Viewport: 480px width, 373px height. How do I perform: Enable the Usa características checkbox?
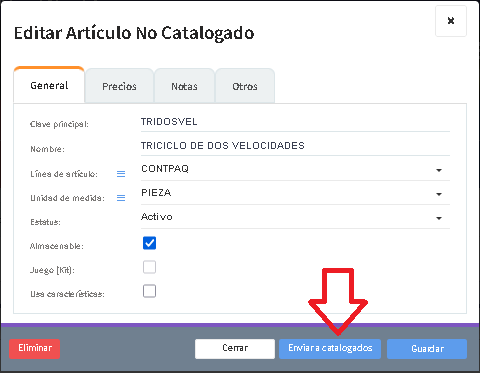point(149,291)
